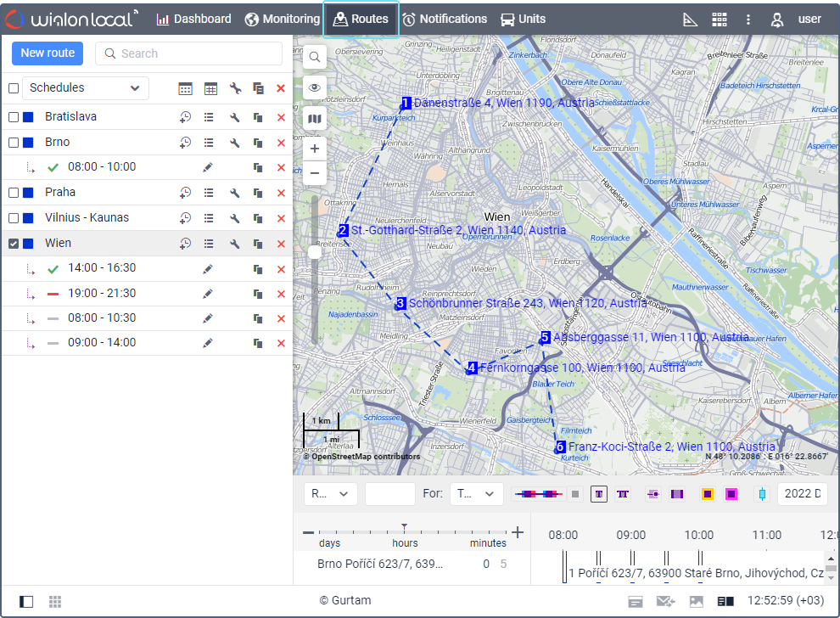Delete the Bratislava route
The height and width of the screenshot is (618, 840).
(281, 117)
